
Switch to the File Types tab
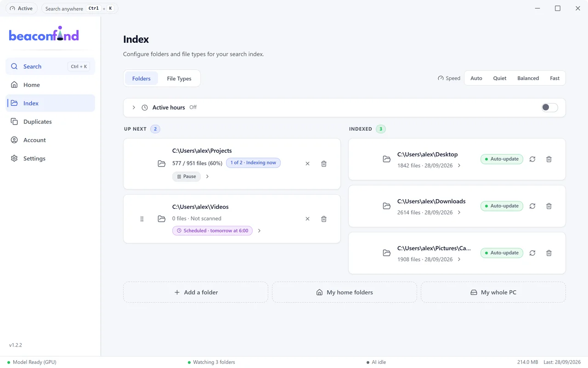[179, 79]
